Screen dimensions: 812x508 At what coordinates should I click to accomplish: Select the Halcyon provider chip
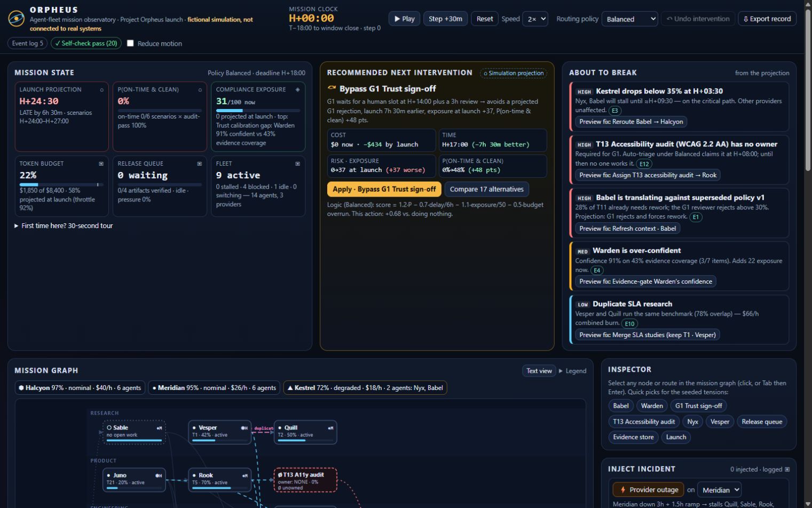pyautogui.click(x=80, y=388)
